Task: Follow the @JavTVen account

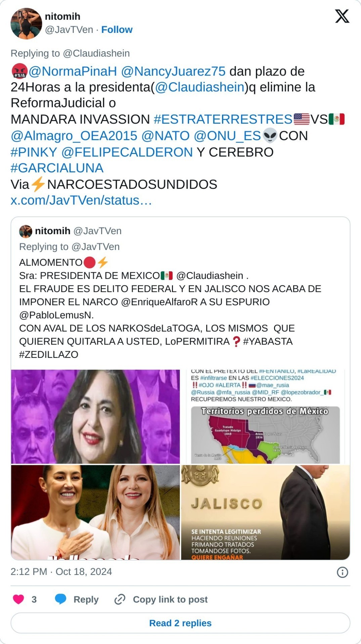Action: pos(117,30)
